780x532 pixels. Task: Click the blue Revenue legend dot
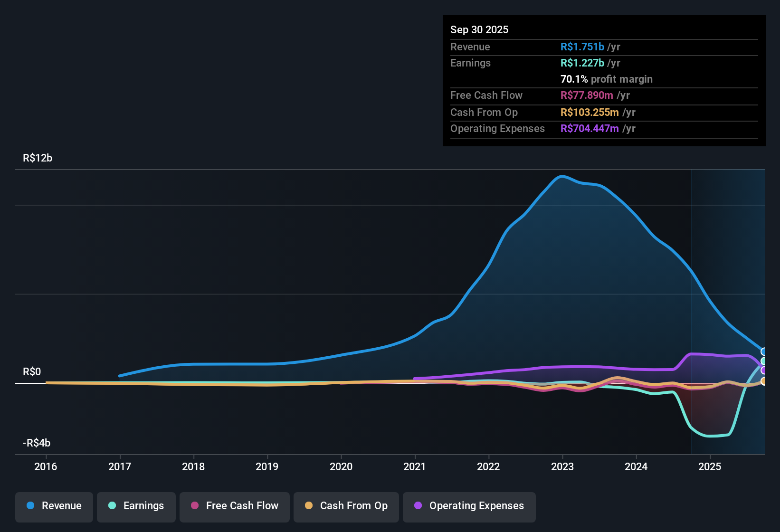pyautogui.click(x=30, y=506)
